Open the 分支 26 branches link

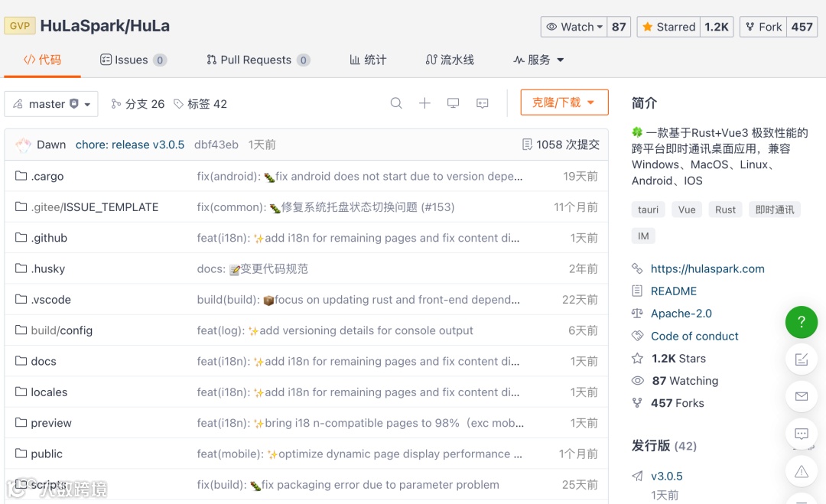[138, 104]
